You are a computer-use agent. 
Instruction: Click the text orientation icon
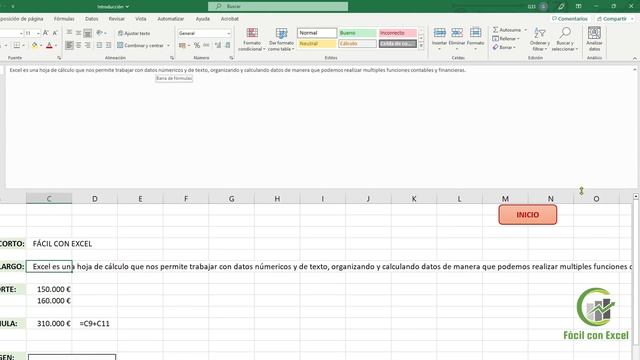(100, 33)
